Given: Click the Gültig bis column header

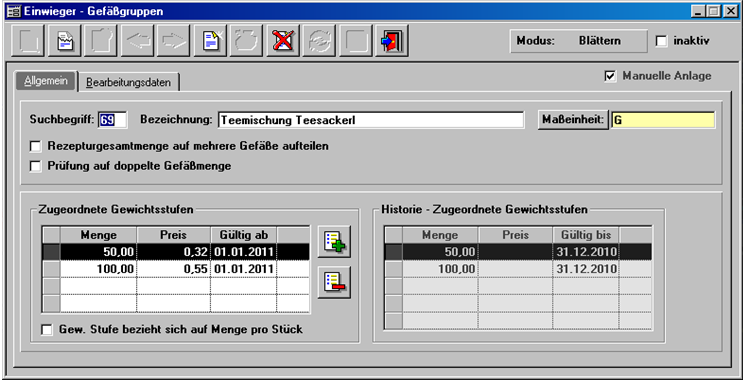Looking at the screenshot, I should tap(586, 235).
